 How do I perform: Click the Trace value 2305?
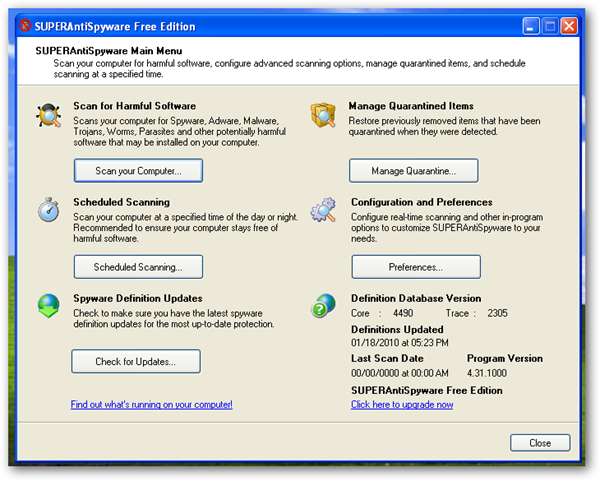pyautogui.click(x=497, y=313)
